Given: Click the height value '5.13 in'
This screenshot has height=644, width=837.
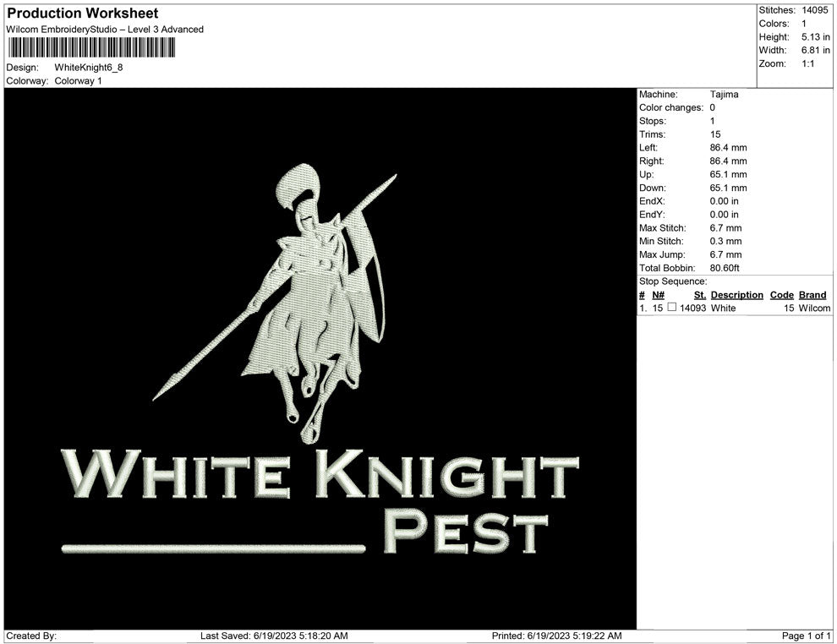Looking at the screenshot, I should tap(815, 37).
